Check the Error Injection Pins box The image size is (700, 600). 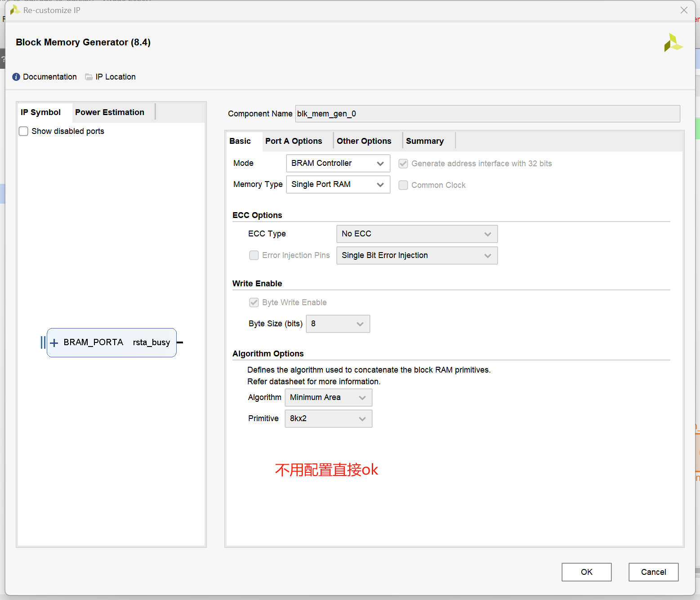(x=254, y=255)
